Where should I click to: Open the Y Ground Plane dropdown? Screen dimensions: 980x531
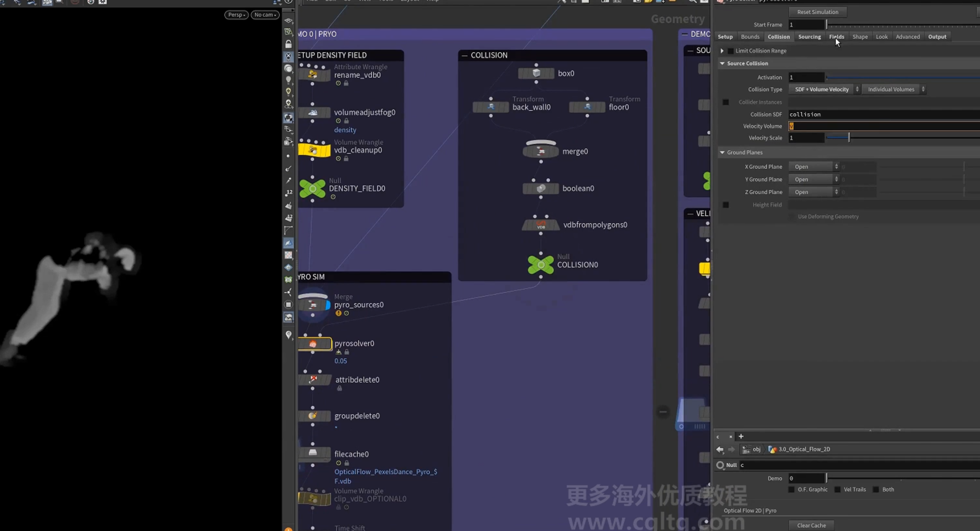click(814, 179)
